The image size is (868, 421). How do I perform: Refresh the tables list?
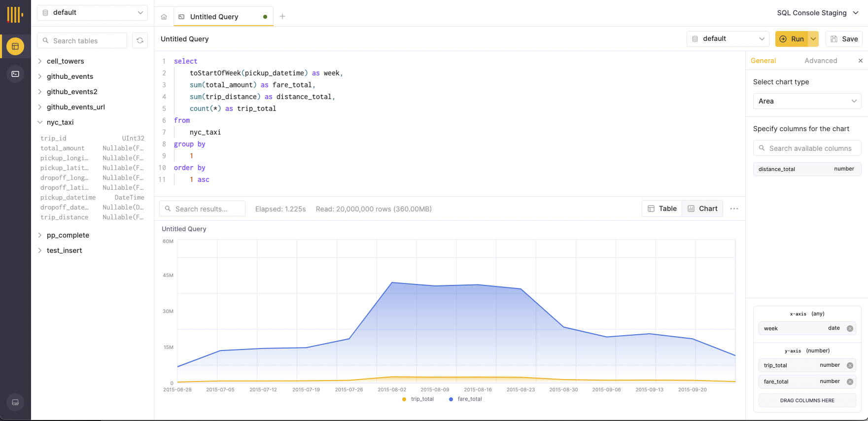[140, 40]
